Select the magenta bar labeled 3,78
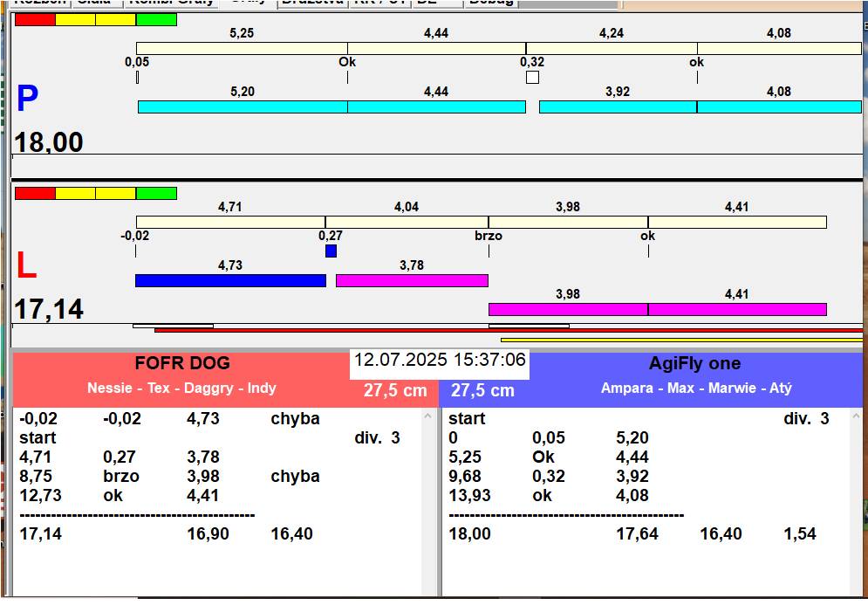 [x=412, y=280]
